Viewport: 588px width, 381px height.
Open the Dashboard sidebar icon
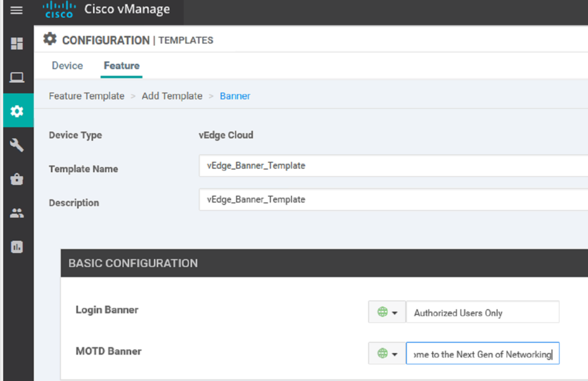tap(17, 43)
